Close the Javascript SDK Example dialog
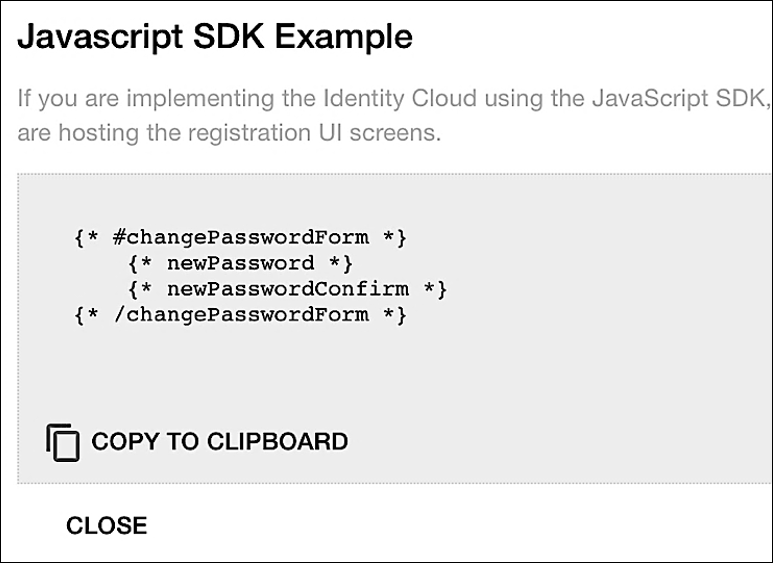Image resolution: width=773 pixels, height=563 pixels. pos(106,526)
